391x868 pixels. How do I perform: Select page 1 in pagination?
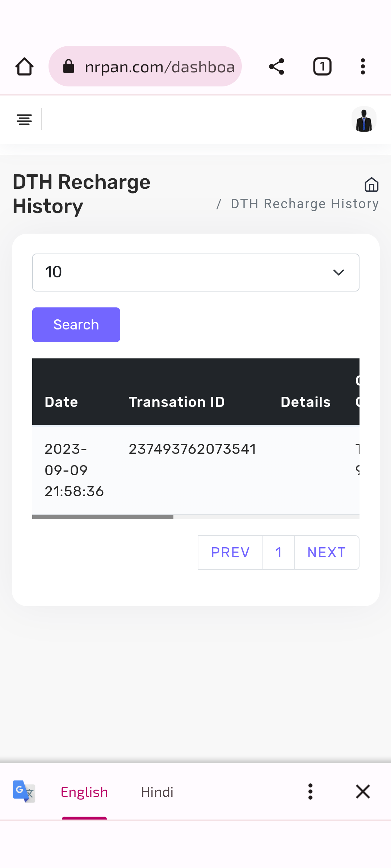click(278, 553)
